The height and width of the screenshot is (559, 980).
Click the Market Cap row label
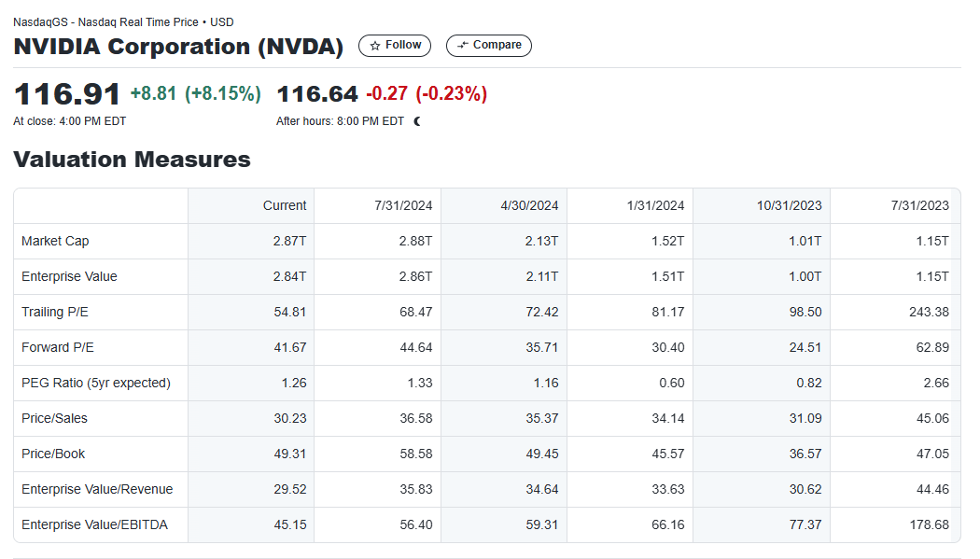coord(55,241)
